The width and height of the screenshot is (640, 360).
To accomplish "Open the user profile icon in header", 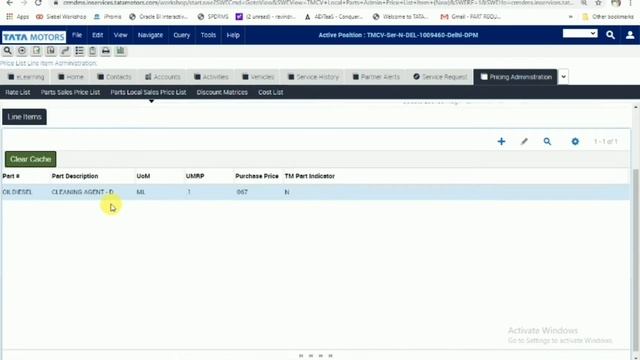I will (x=630, y=35).
